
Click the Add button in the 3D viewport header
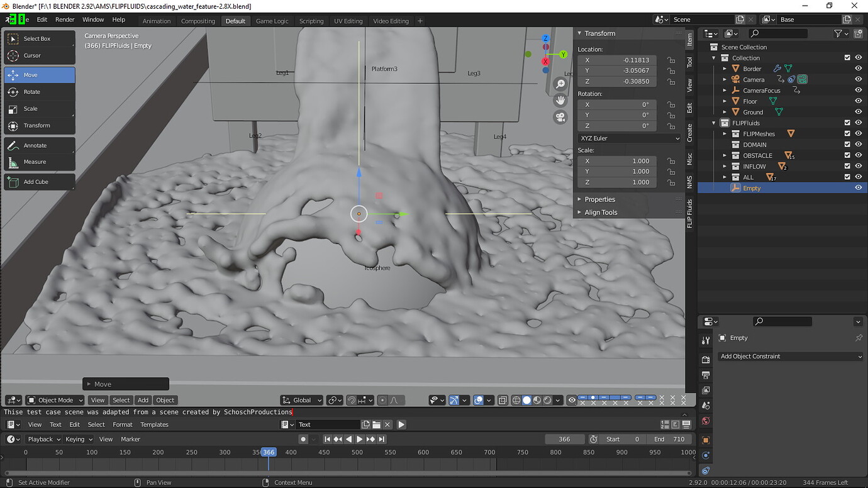click(x=143, y=400)
